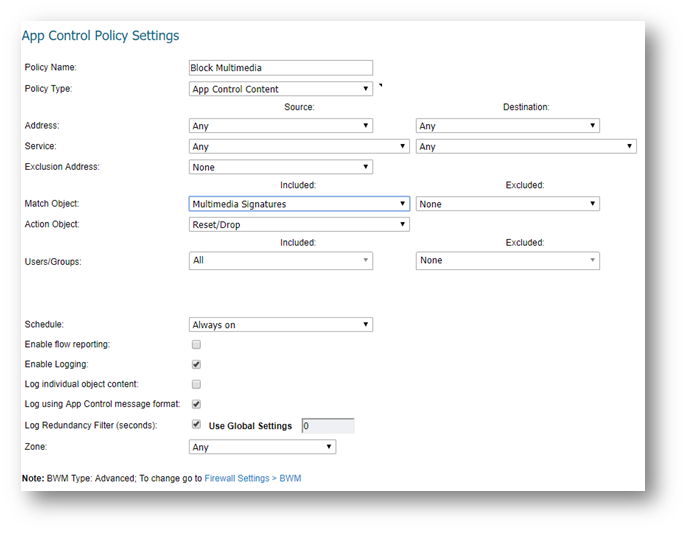The height and width of the screenshot is (533, 687).
Task: Check Log individual object content
Action: click(x=196, y=384)
